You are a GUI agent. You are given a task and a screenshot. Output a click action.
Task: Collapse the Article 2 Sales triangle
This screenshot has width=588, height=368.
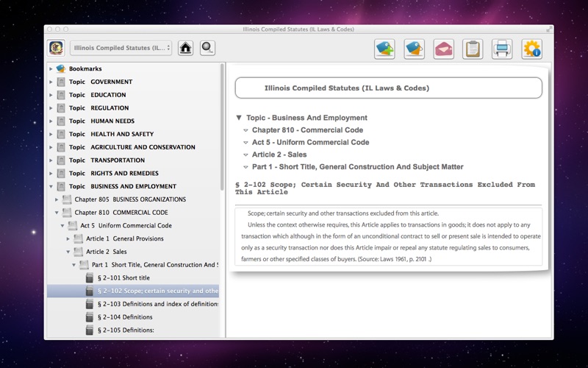click(x=68, y=252)
